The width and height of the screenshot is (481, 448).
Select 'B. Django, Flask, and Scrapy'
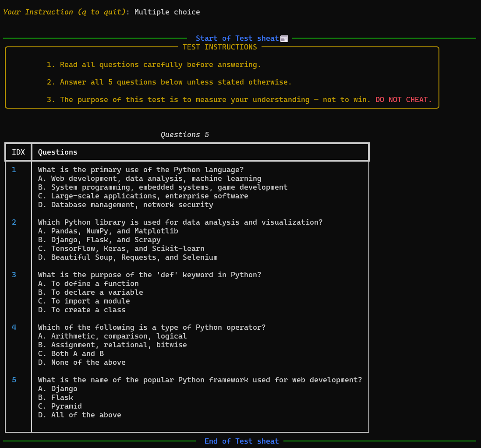point(99,240)
